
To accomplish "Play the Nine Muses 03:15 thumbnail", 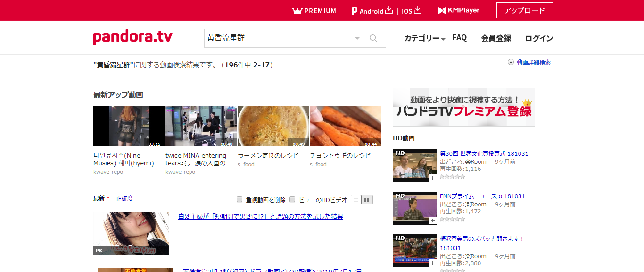I will tap(129, 126).
